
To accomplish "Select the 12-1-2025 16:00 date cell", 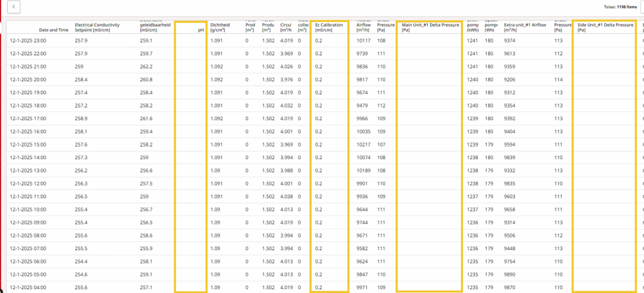I will (x=28, y=132).
